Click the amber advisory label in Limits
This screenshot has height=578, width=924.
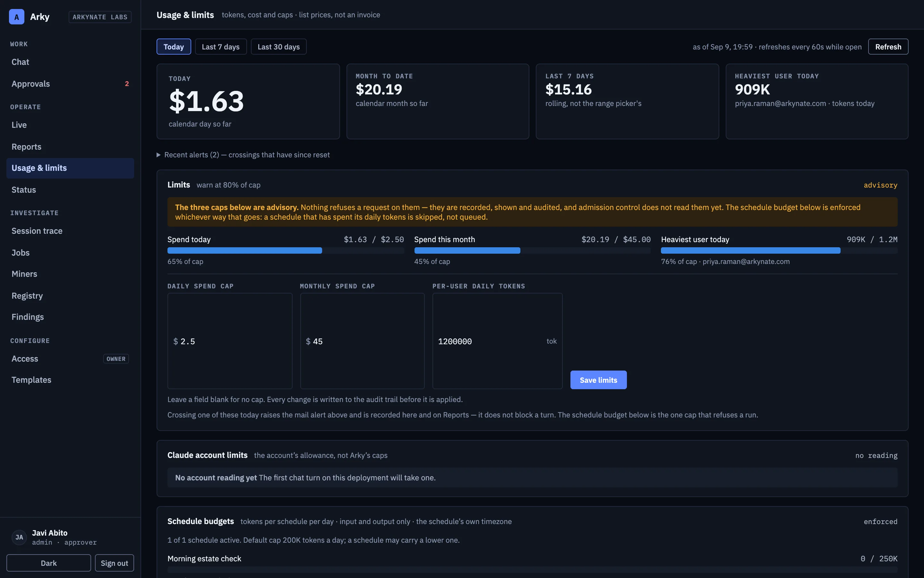point(880,185)
